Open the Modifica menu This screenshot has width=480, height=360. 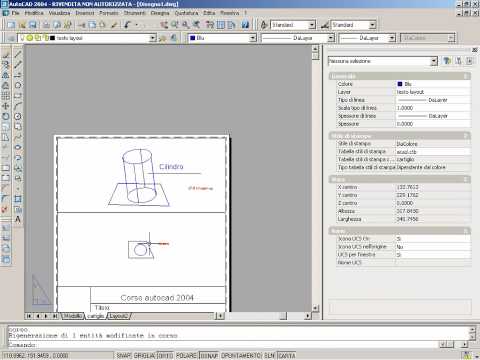34,13
